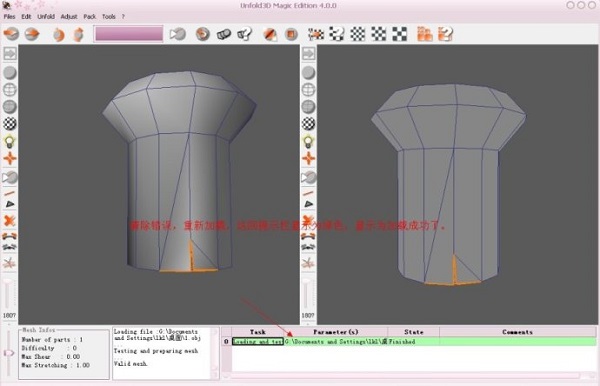Click the orange stop square icon

tap(291, 34)
